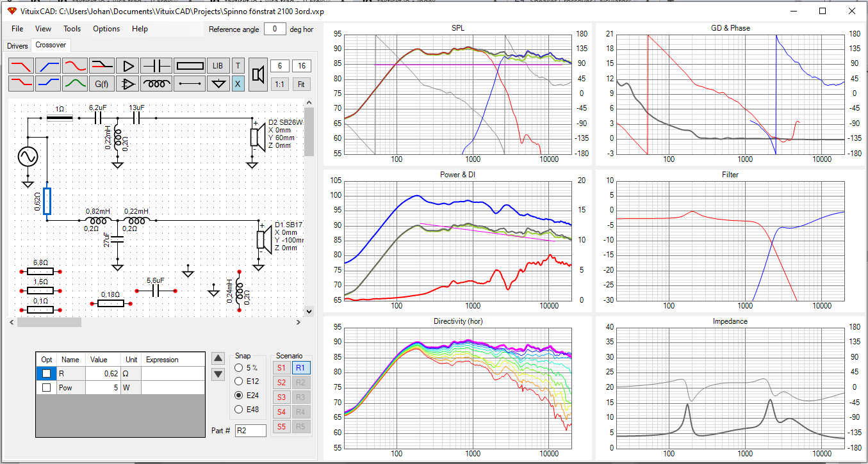Add a ground symbol component
Screen dimensions: 868x464
[x=219, y=83]
